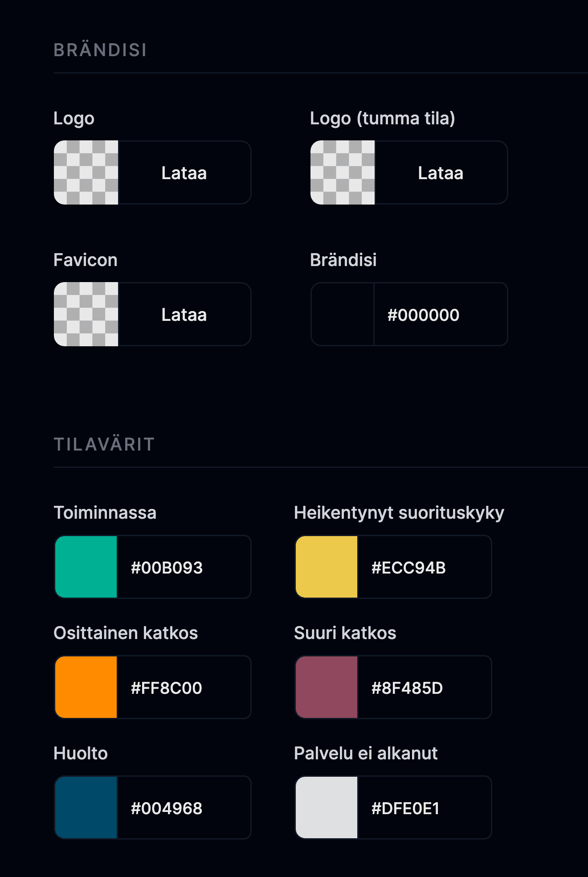Open the black Brändisi color swatch
Image resolution: width=588 pixels, height=877 pixels.
tap(342, 314)
